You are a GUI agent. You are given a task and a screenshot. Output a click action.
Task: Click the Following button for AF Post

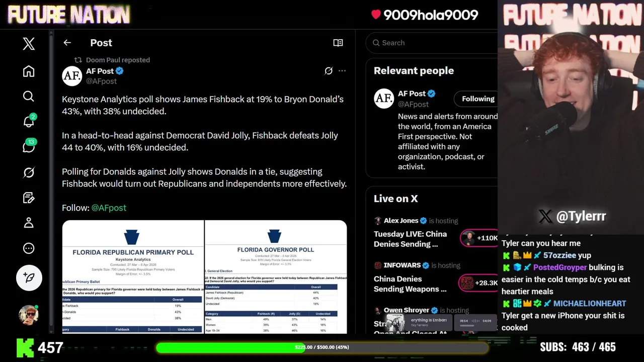(476, 99)
